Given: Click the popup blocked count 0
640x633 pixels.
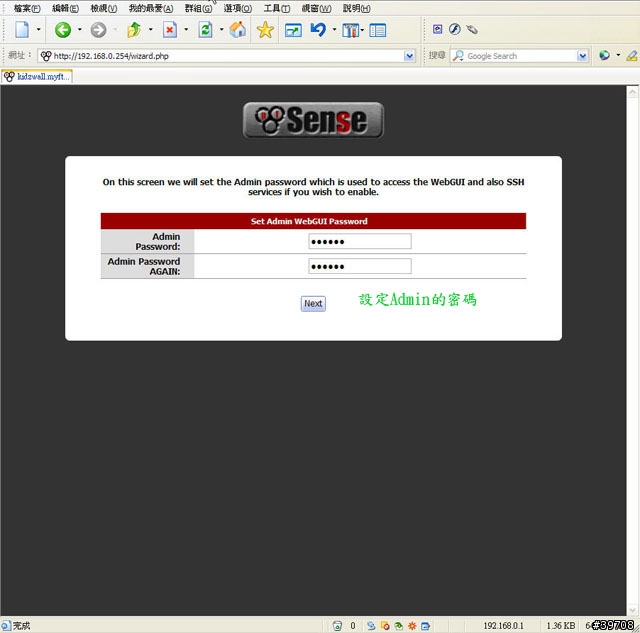Looking at the screenshot, I should point(353,625).
